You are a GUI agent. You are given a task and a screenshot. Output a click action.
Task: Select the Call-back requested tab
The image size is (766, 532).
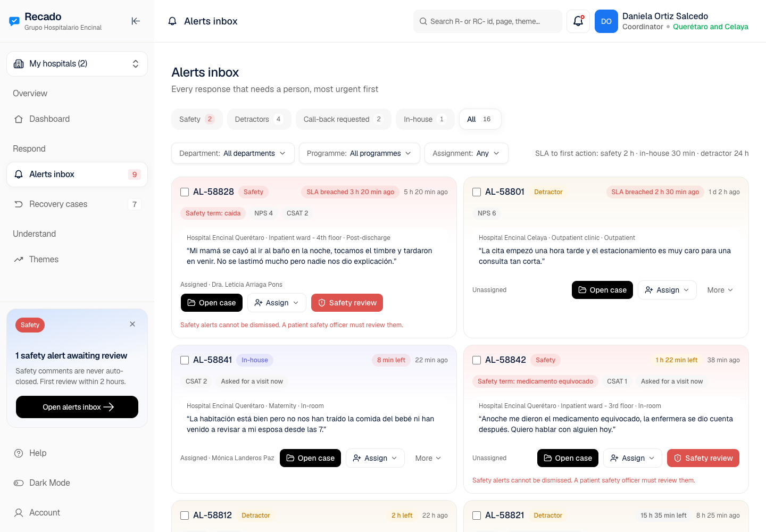point(344,119)
